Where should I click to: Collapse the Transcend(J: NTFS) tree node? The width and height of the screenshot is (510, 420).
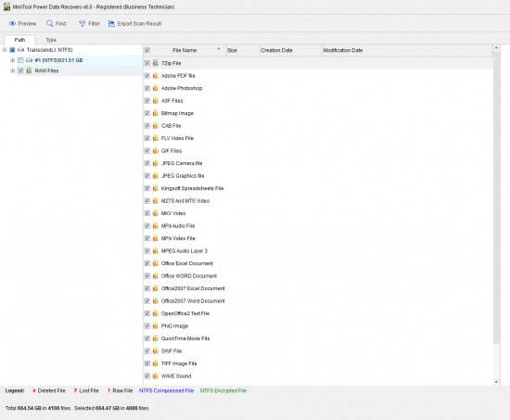point(5,50)
